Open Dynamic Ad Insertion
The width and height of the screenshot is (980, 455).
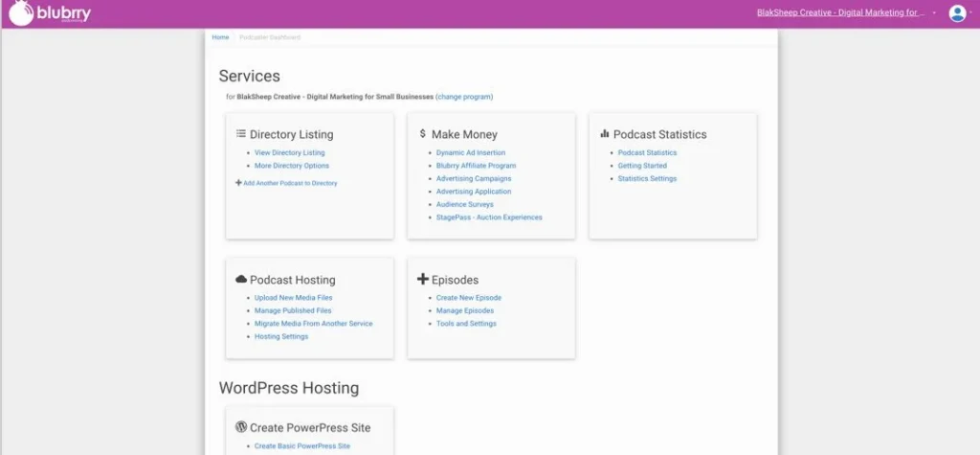click(471, 152)
